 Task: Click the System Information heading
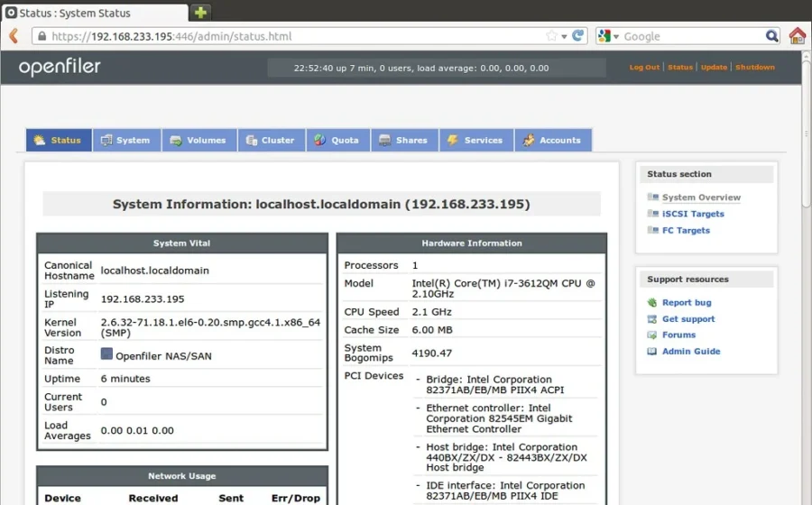tap(321, 205)
